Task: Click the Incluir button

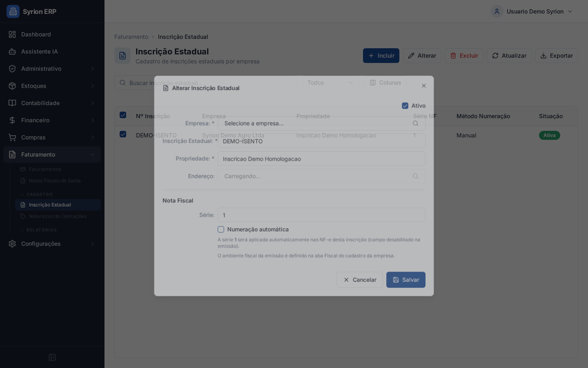Action: 381,56
